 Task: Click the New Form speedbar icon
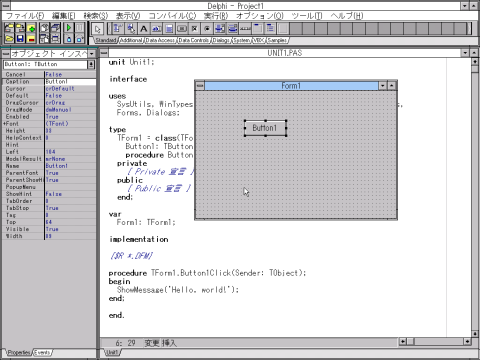point(55,39)
